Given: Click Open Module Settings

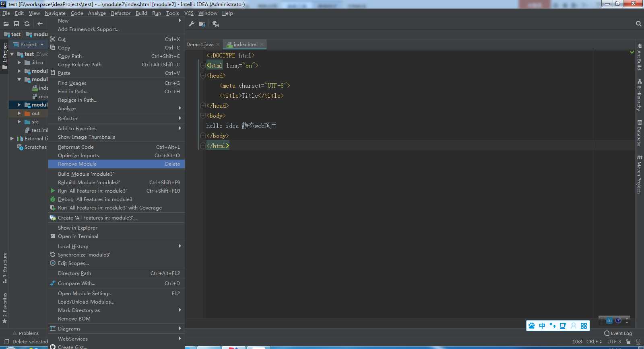Looking at the screenshot, I should pyautogui.click(x=116, y=294).
